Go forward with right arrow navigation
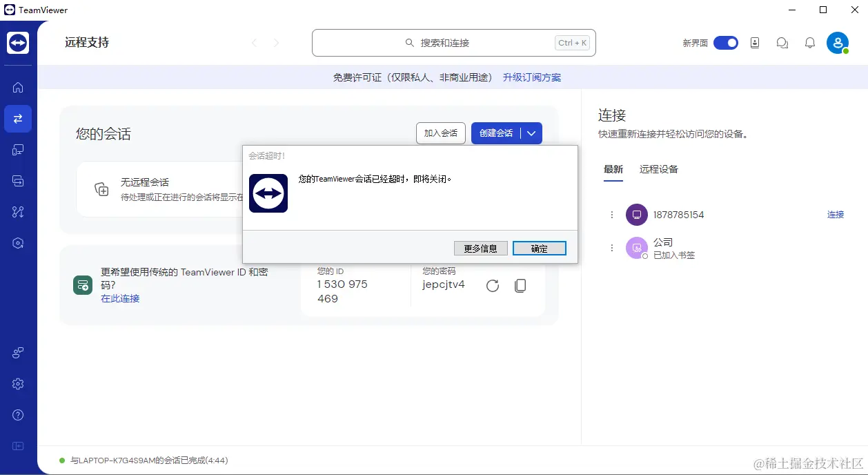 [276, 43]
